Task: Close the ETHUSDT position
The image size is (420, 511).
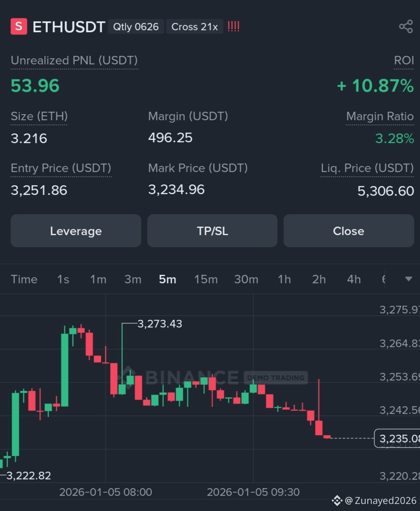Action: 348,231
